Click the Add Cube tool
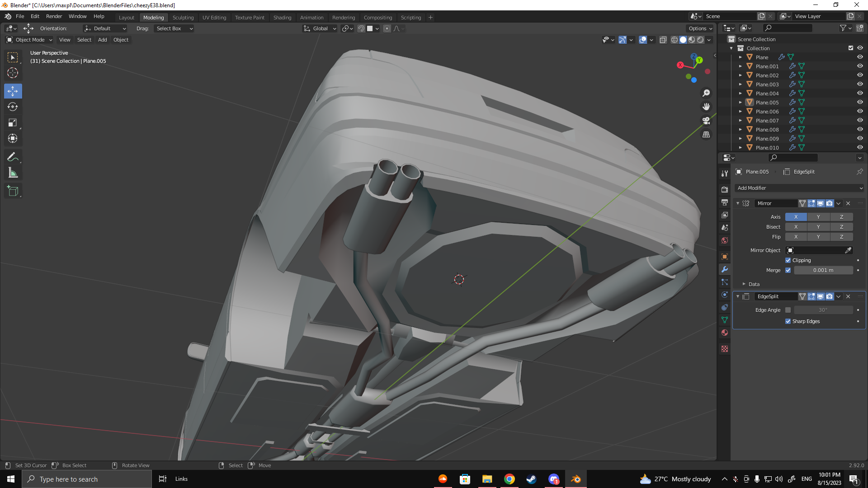This screenshot has width=868, height=488. (13, 191)
